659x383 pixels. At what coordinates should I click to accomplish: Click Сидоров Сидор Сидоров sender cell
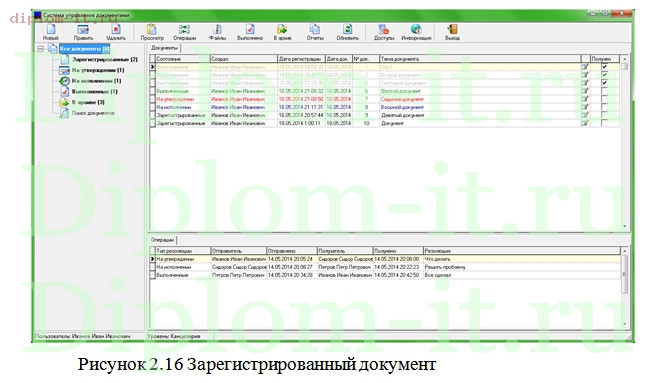(x=239, y=267)
